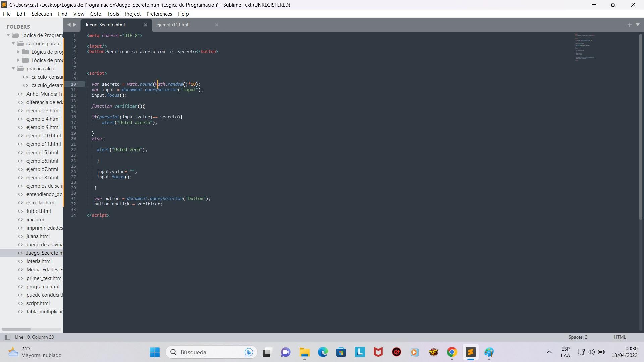Open the File menu
Screen dimensions: 644x362
(7, 14)
